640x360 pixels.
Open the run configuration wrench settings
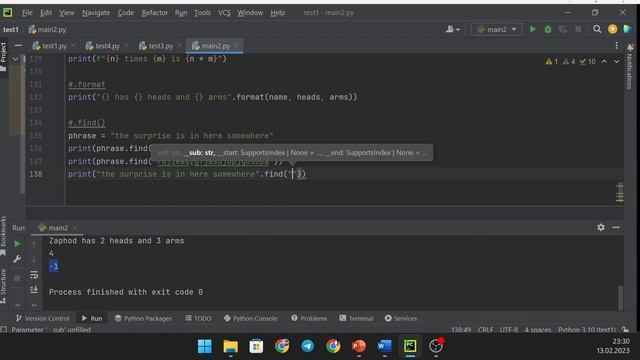(x=17, y=259)
